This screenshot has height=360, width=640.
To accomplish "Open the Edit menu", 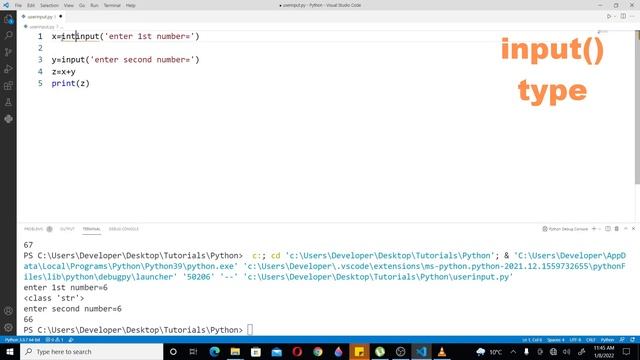I will (31, 5).
